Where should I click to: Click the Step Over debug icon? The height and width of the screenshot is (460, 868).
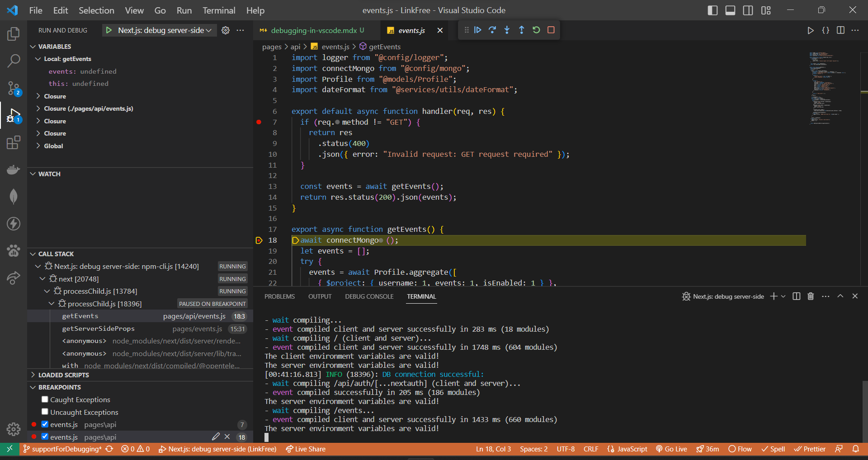[493, 30]
